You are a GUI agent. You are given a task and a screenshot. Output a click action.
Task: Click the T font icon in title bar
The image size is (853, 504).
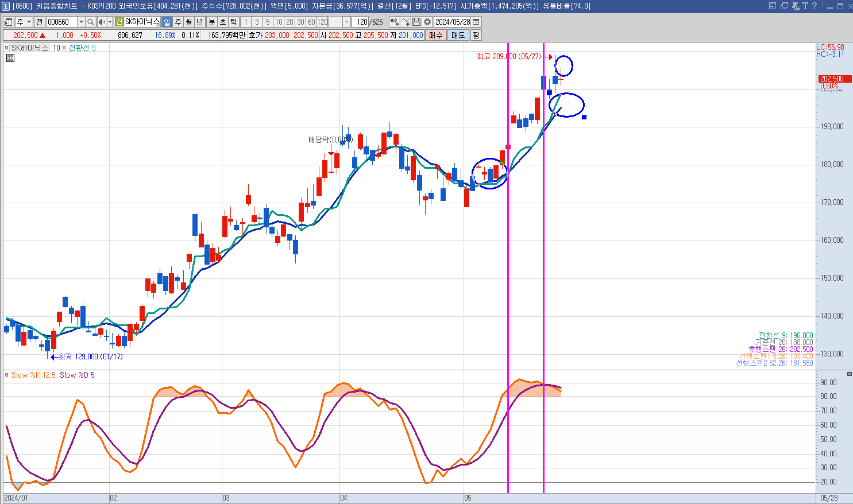(x=805, y=6)
